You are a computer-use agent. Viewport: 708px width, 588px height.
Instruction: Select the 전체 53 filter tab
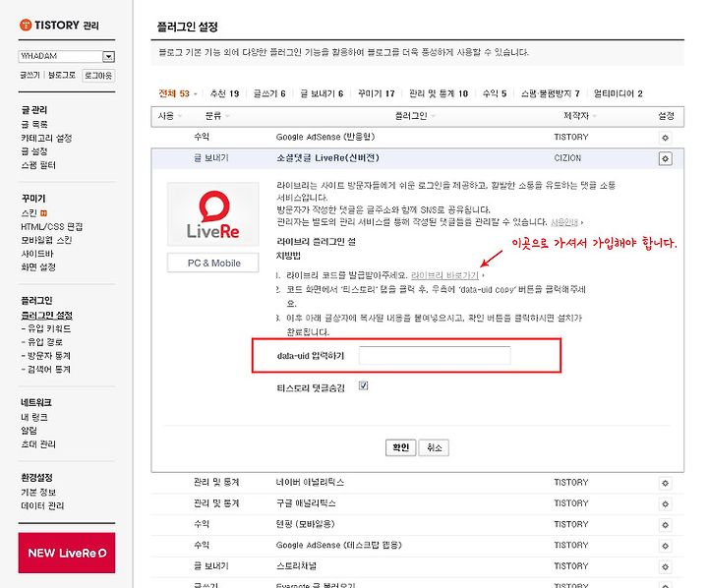pyautogui.click(x=174, y=93)
